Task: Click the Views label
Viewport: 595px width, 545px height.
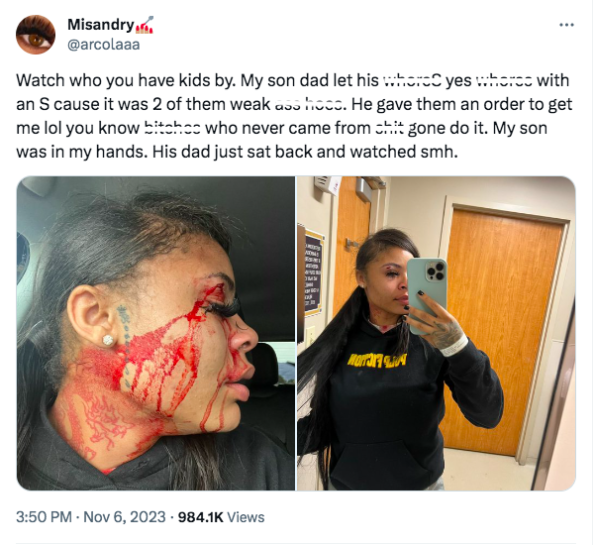Action: tap(246, 517)
